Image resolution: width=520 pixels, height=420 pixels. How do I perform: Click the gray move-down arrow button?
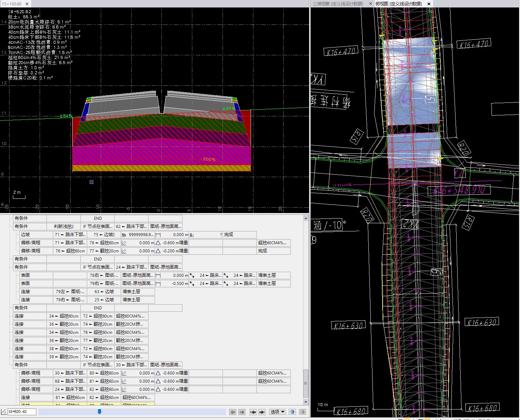[x=303, y=412]
